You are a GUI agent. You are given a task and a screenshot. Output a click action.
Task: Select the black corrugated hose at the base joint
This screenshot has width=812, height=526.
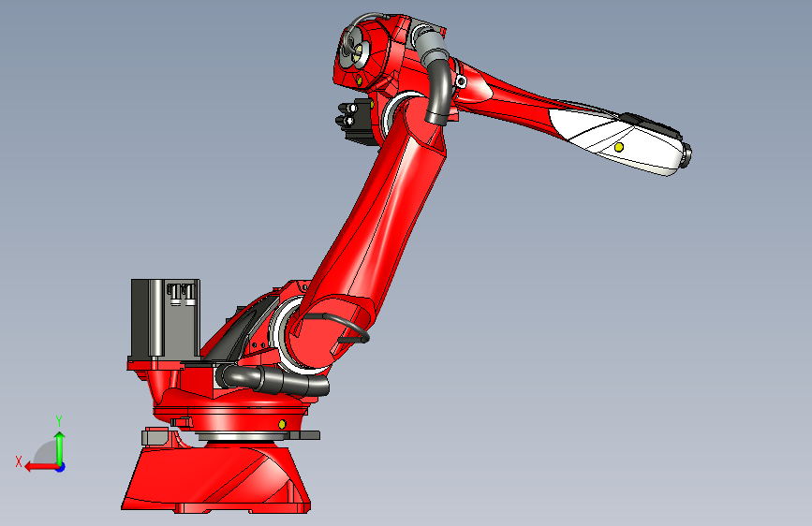[273, 379]
